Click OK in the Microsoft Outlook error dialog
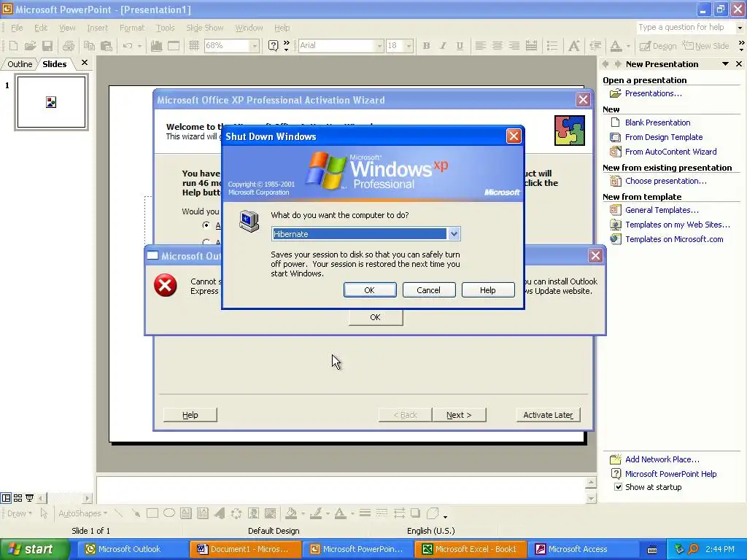Image resolution: width=747 pixels, height=560 pixels. (x=376, y=317)
